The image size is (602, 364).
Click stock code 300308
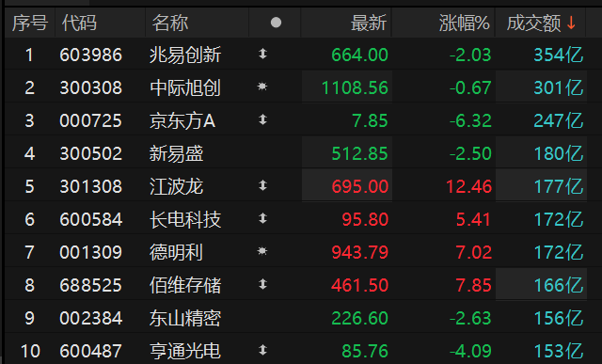91,87
